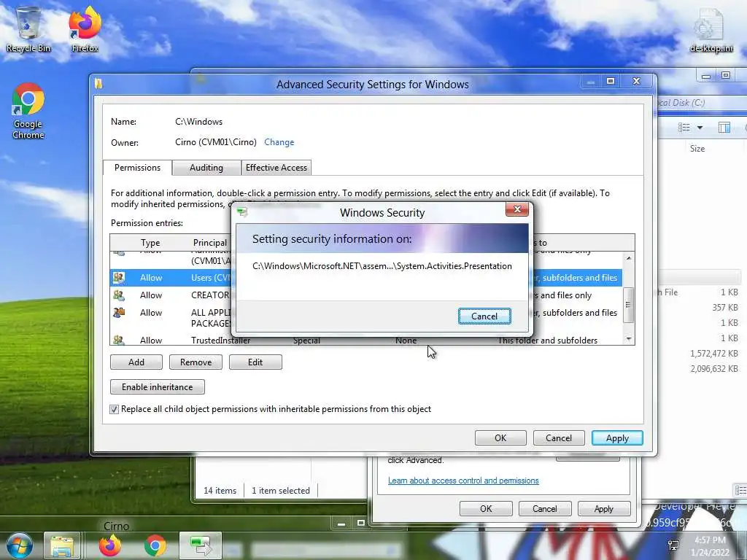Click the Change owner link
The height and width of the screenshot is (560, 747).
point(279,142)
